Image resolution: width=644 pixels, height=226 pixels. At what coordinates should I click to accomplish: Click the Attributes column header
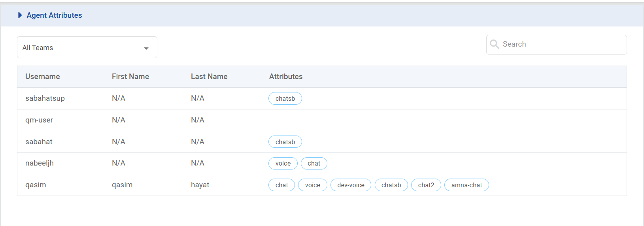point(286,77)
